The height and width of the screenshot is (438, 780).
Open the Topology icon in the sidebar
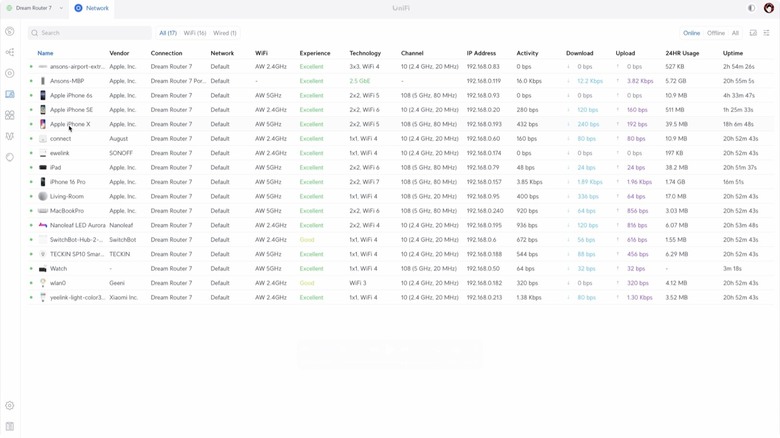[x=9, y=52]
